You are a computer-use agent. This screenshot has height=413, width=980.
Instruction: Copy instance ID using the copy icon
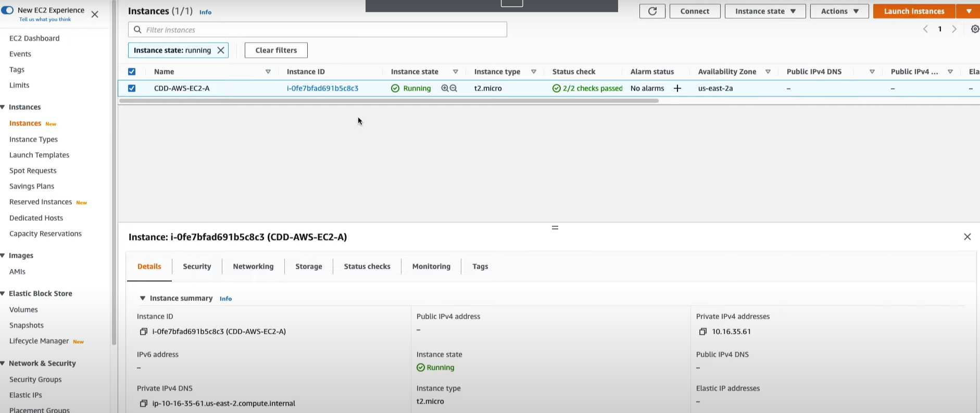pyautogui.click(x=144, y=331)
